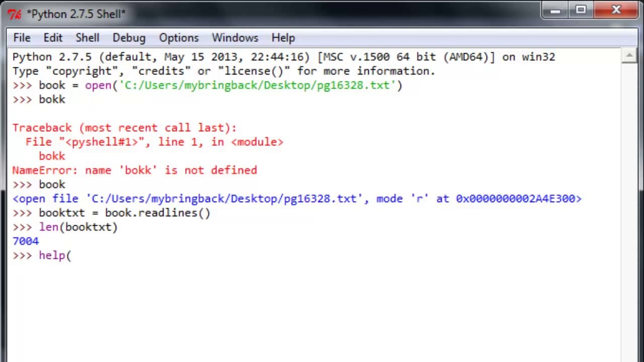The width and height of the screenshot is (644, 362).
Task: Click the '>>> book' command line
Action: [x=39, y=185]
